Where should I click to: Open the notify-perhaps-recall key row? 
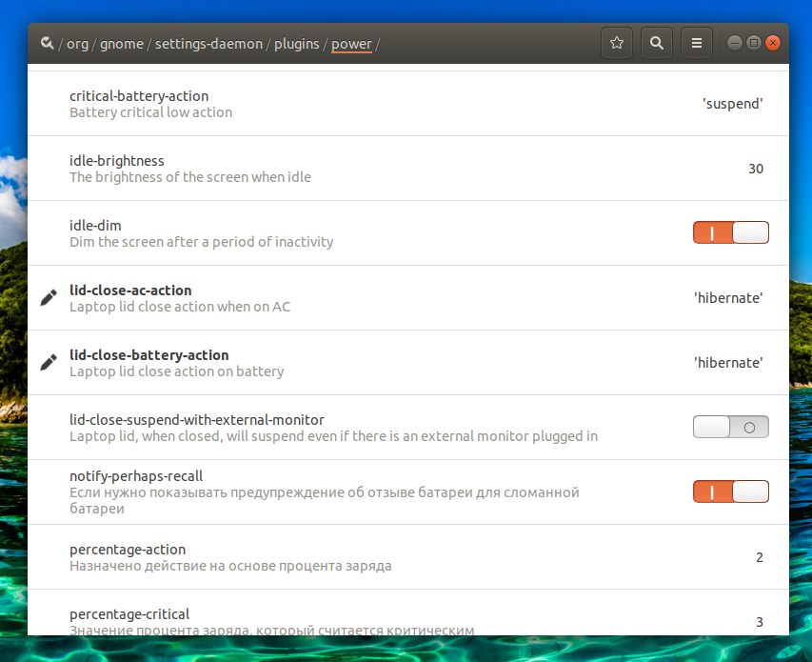click(408, 492)
